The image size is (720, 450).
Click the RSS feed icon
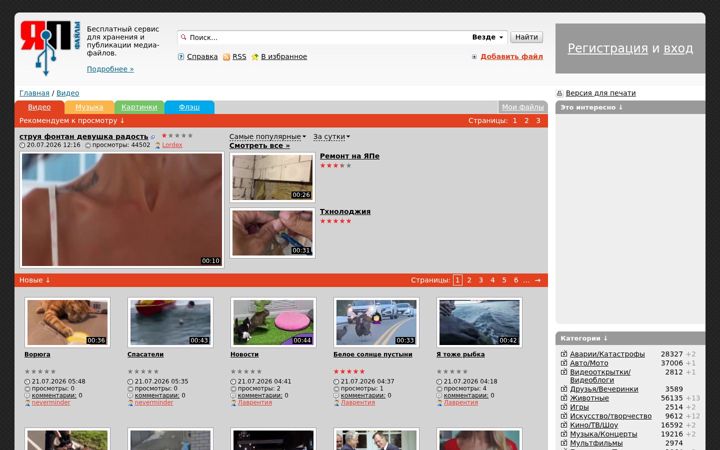pyautogui.click(x=226, y=57)
